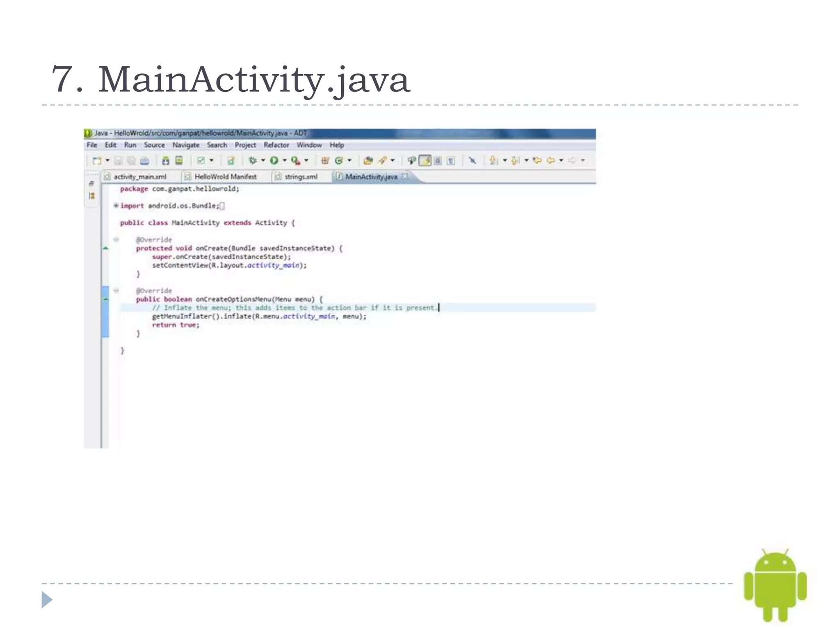
Task: Open the Previous Annotation dropdown arrow
Action: 527,160
